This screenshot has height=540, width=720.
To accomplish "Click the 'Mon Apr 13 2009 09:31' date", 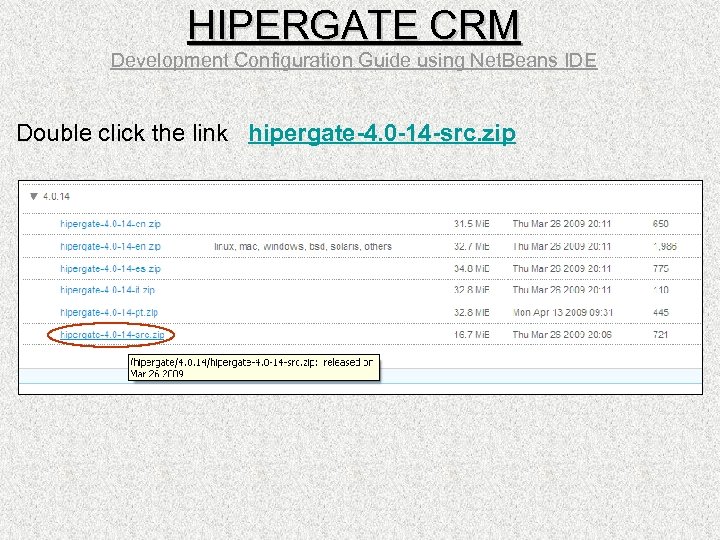I will pyautogui.click(x=562, y=313).
